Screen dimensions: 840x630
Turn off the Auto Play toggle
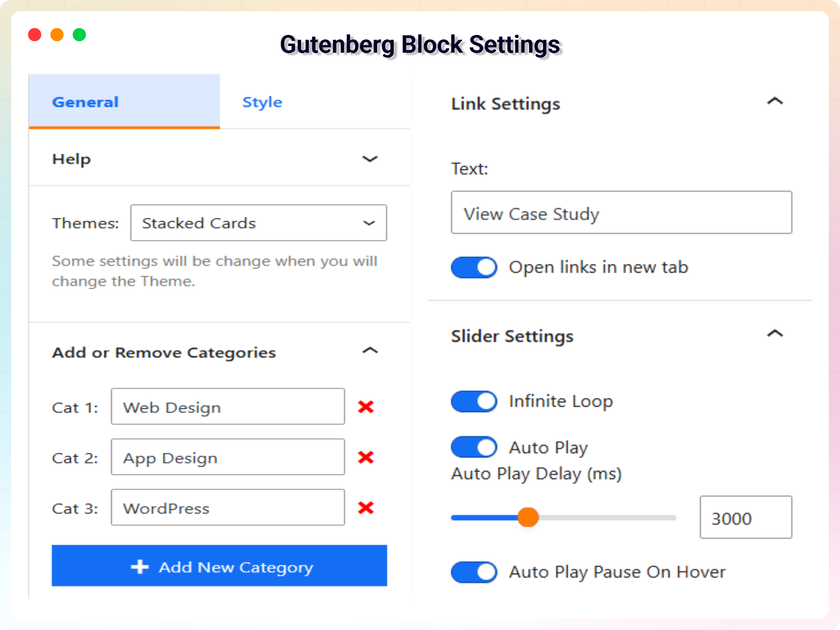coord(474,447)
